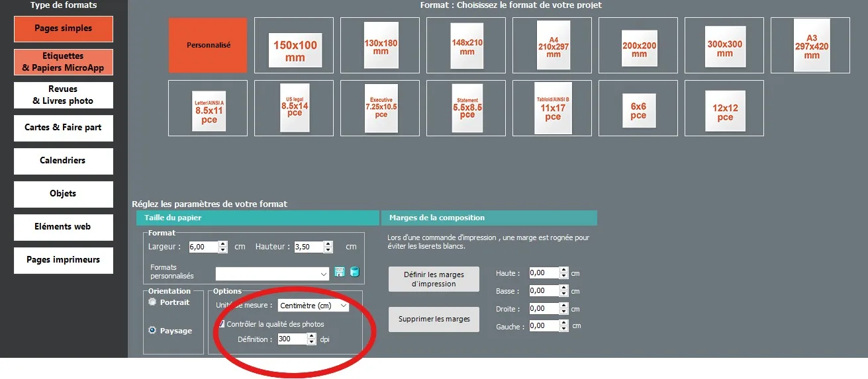The height and width of the screenshot is (379, 868).
Task: Increase Hauteur with the up arrow
Action: click(328, 243)
